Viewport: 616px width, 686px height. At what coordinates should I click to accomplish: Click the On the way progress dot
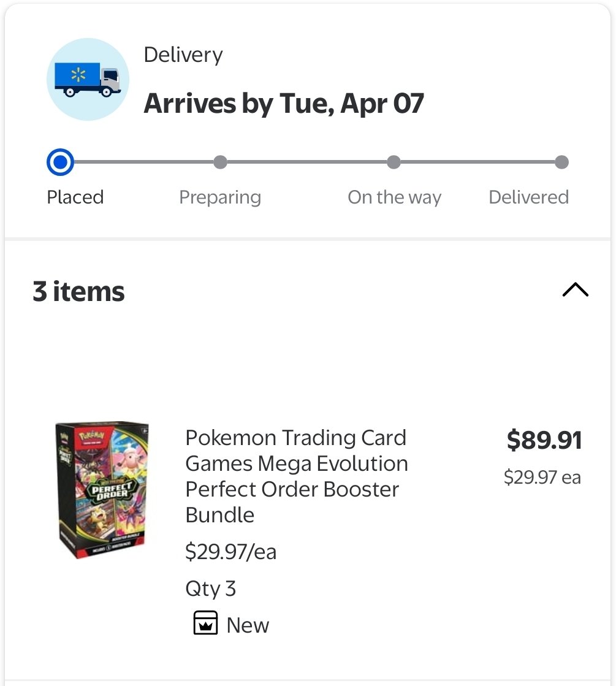(x=394, y=162)
